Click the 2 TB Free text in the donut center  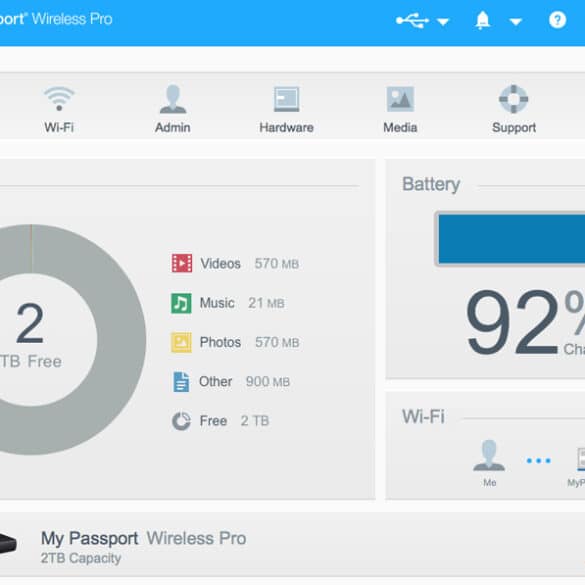point(31,336)
